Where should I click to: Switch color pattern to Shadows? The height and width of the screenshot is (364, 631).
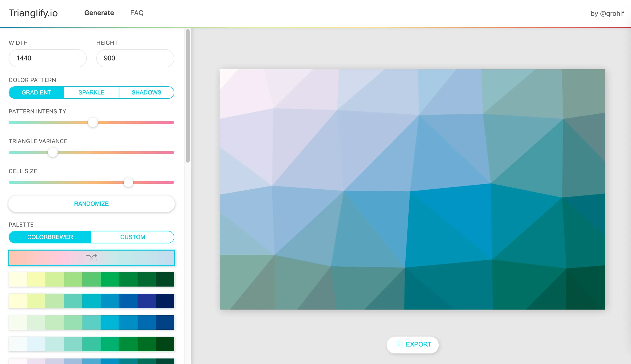coord(146,93)
